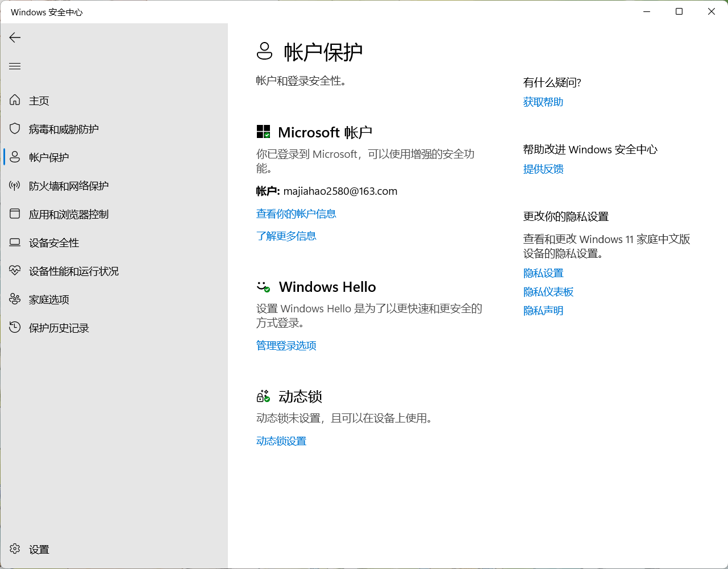Screen dimensions: 728x569
Task: Click the Windows Hello smiley icon
Action: [x=263, y=287]
